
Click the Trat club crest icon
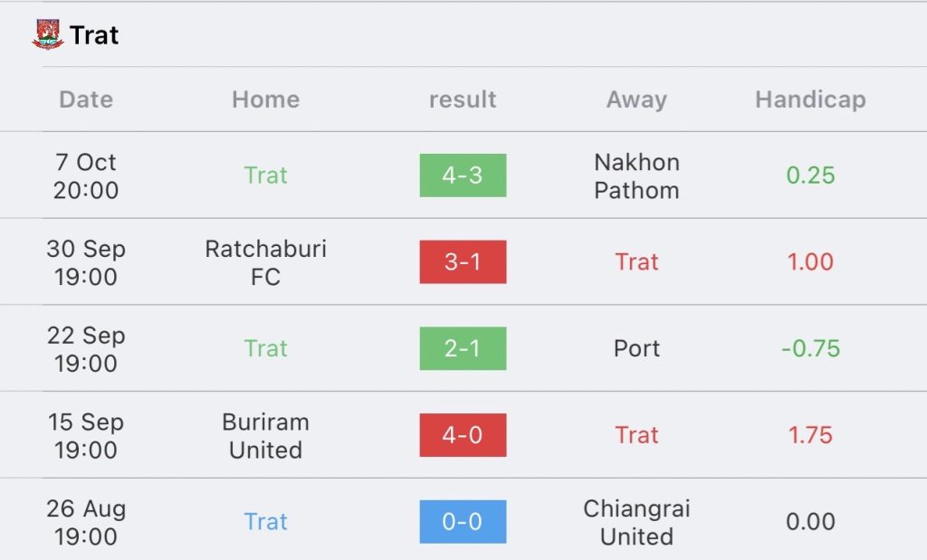pyautogui.click(x=47, y=34)
